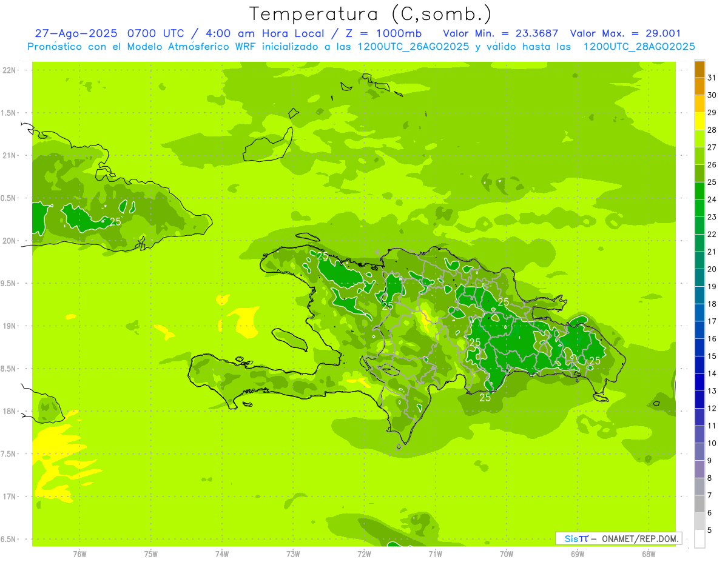Click the 'Valor Min. = 23.3687' value
Viewport: 728px width, 562px height.
(500, 33)
